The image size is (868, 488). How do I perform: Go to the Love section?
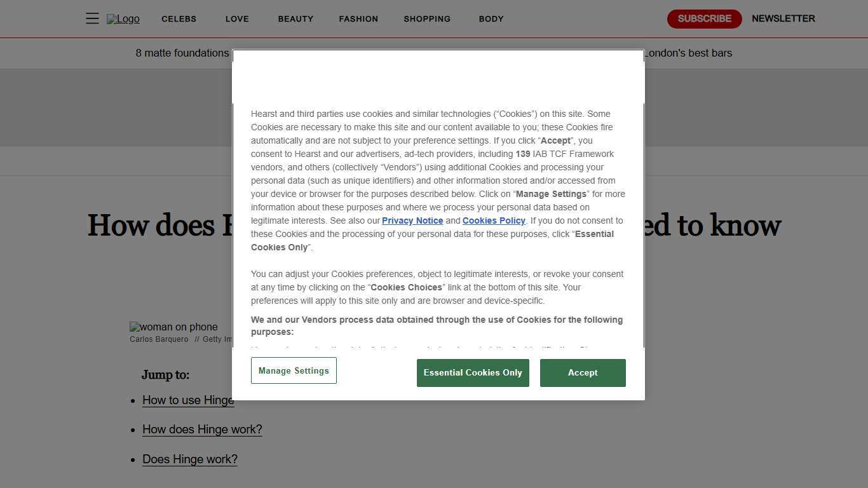(237, 19)
